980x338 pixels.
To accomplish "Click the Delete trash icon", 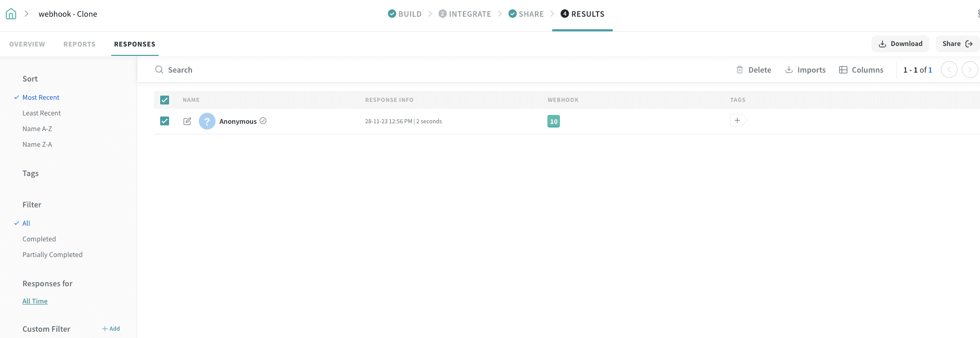I will pos(740,70).
